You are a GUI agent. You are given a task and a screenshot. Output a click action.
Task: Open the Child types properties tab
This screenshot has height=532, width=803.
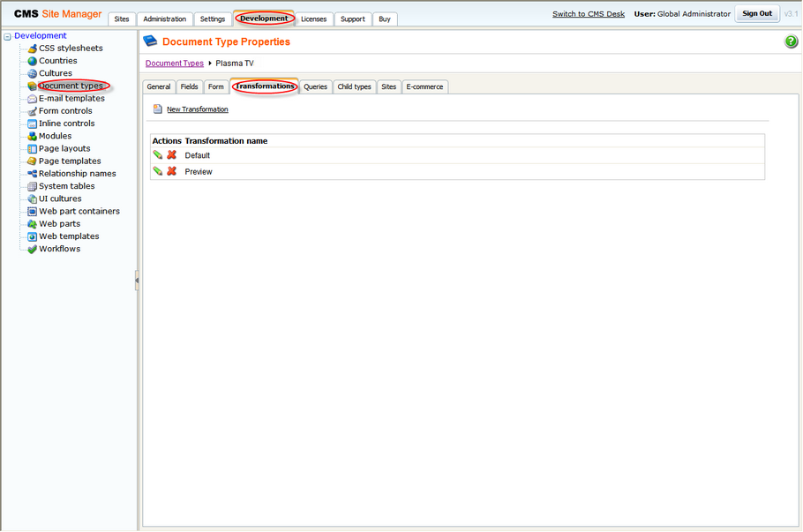[355, 87]
